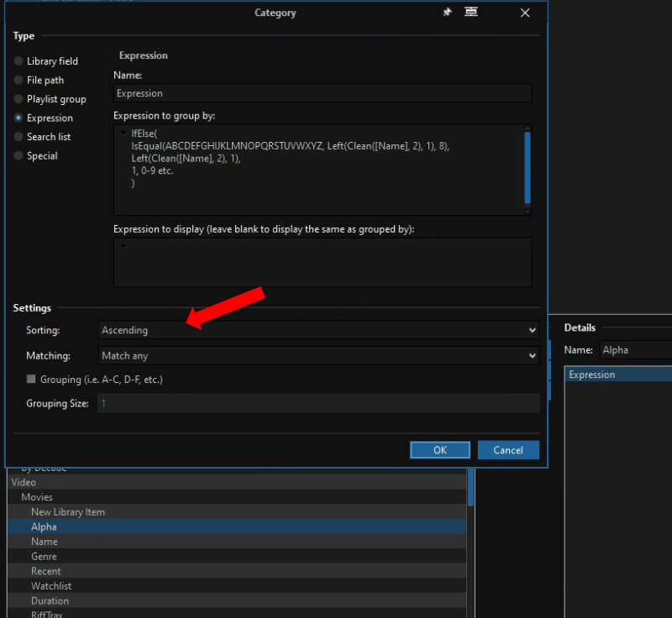Select the Library field radio option

(x=46, y=61)
